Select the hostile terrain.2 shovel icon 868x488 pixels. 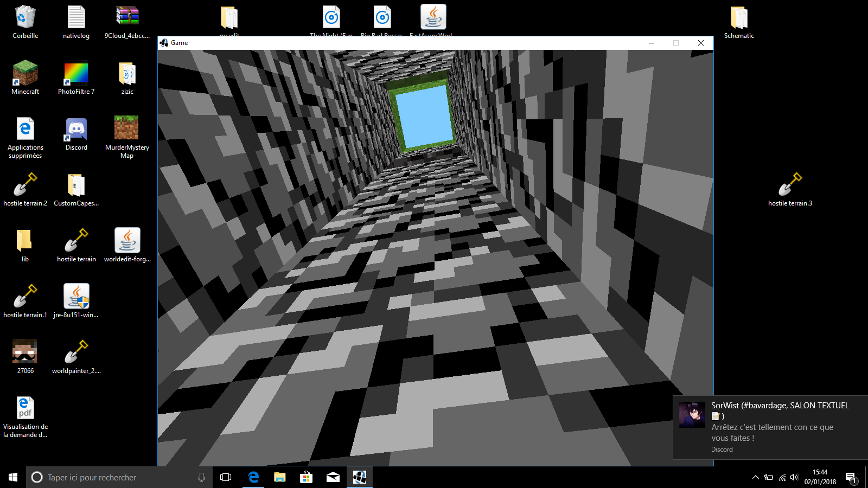pyautogui.click(x=25, y=185)
